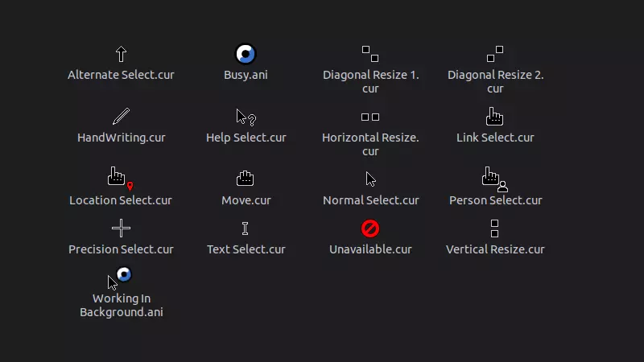The image size is (644, 362).
Task: Click the Precision Select.cur crosshair icon
Action: 122,228
